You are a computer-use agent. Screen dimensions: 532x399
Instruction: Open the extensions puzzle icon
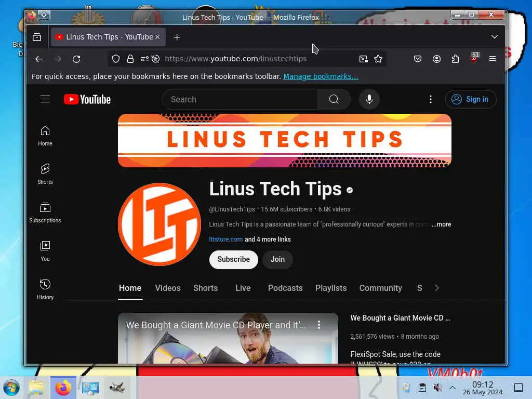point(455,59)
